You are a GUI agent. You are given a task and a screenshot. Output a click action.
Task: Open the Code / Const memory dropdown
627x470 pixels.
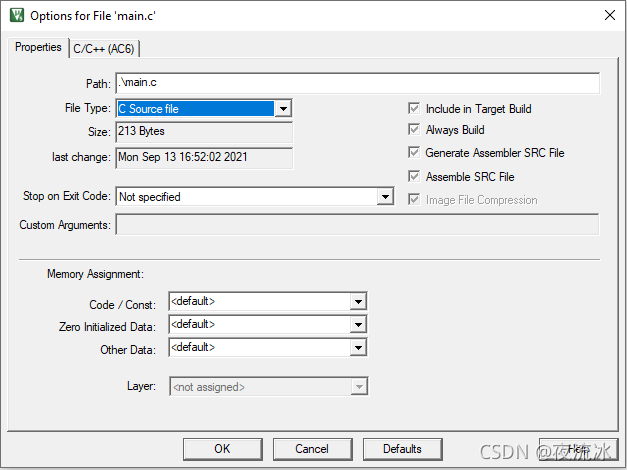268,301
